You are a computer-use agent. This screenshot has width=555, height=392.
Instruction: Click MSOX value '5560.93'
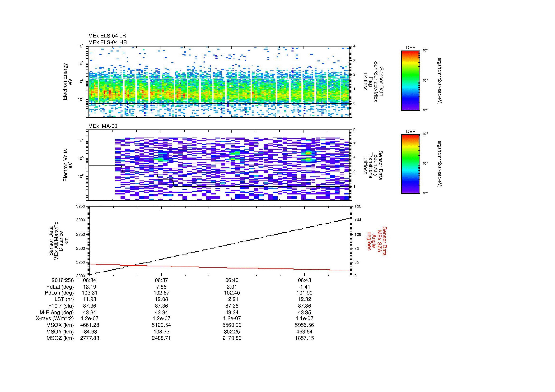pyautogui.click(x=232, y=325)
